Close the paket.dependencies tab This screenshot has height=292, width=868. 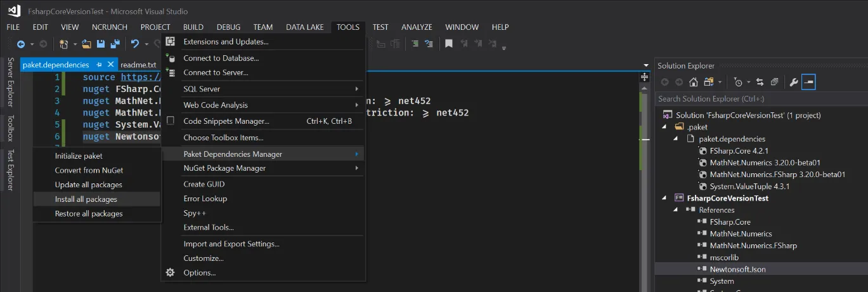(111, 65)
